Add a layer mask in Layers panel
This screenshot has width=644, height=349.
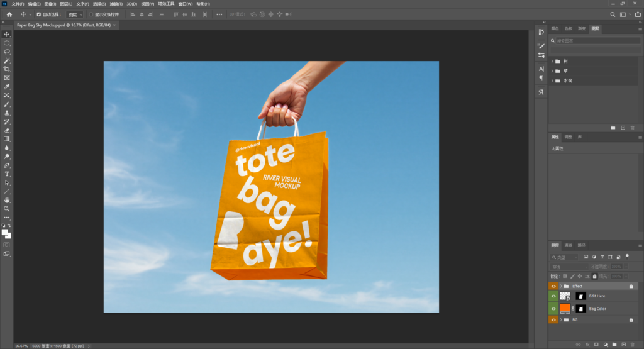[x=596, y=345]
